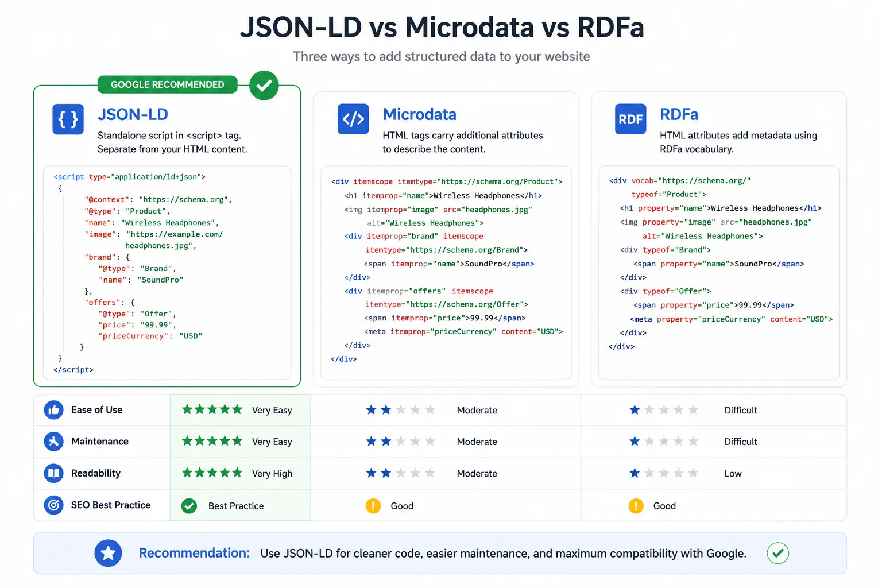The width and height of the screenshot is (882, 588).
Task: Click Microdata two-star Readability rating
Action: [x=400, y=473]
